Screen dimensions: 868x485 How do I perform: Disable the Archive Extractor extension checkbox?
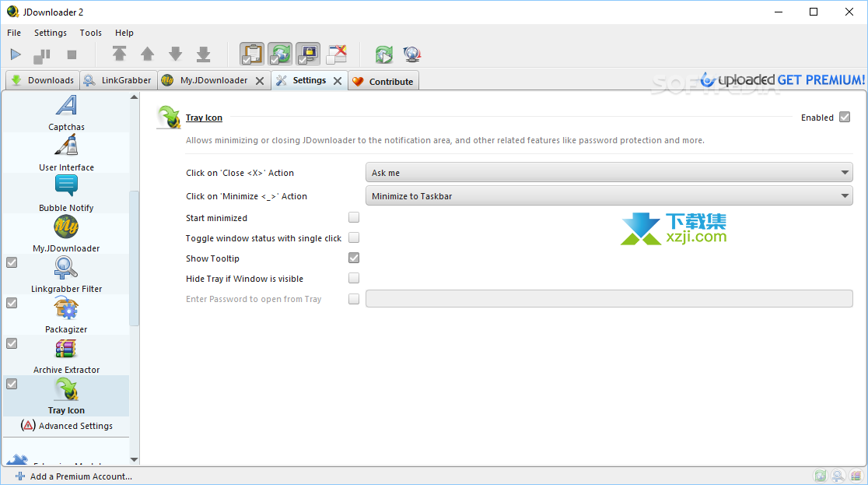click(x=12, y=343)
